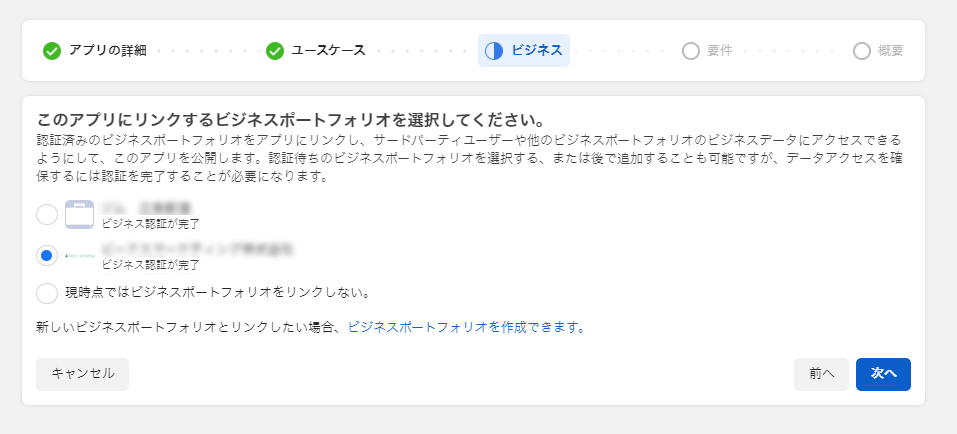Image resolution: width=957 pixels, height=434 pixels.
Task: Open the ビジネスポートフォリオを作成できます link
Action: click(x=467, y=327)
